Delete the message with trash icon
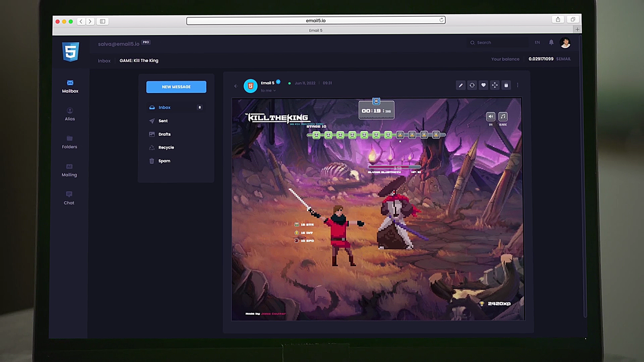 click(x=506, y=85)
